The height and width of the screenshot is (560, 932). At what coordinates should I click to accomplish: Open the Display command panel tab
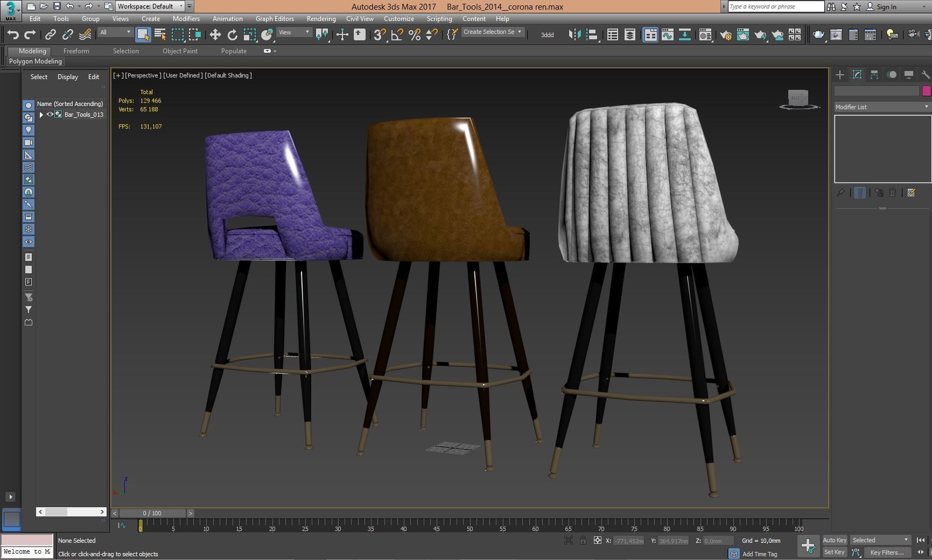909,75
